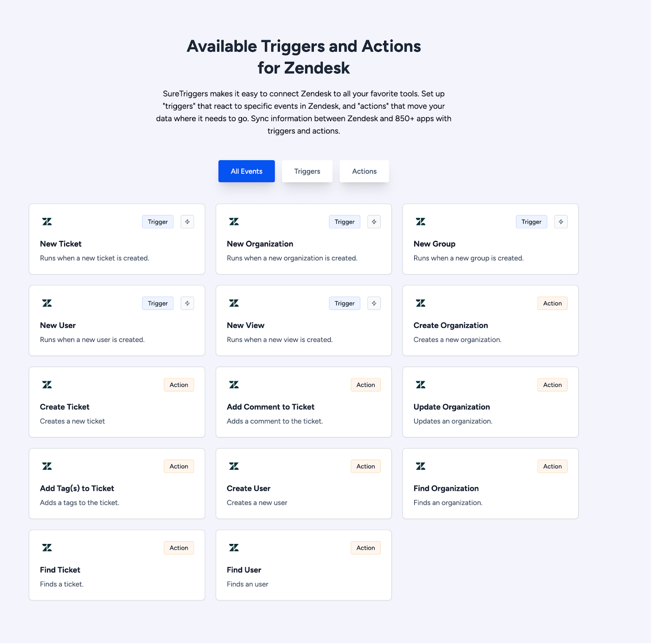The image size is (651, 644).
Task: Click Zendesk logo on Create Organization card
Action: (421, 303)
